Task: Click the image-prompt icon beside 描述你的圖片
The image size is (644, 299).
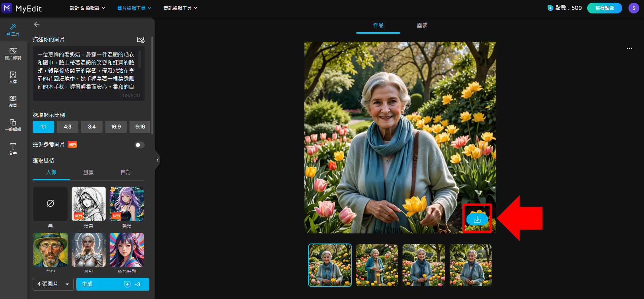Action: coord(141,40)
